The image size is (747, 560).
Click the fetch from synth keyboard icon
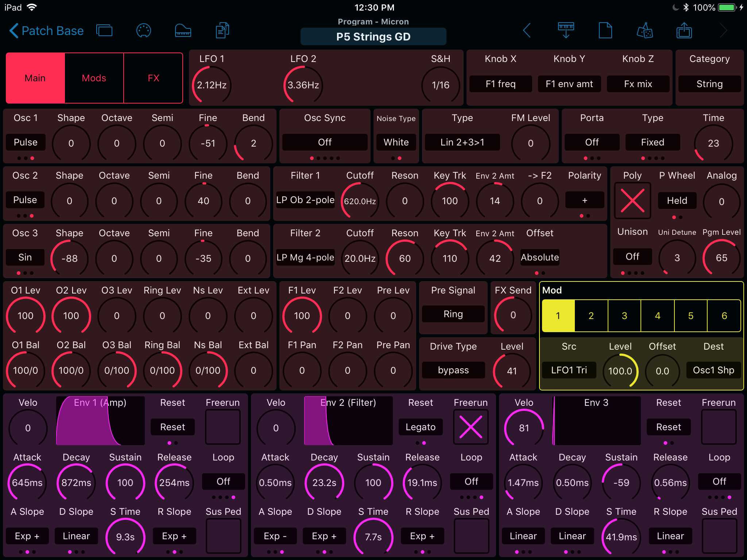point(566,31)
